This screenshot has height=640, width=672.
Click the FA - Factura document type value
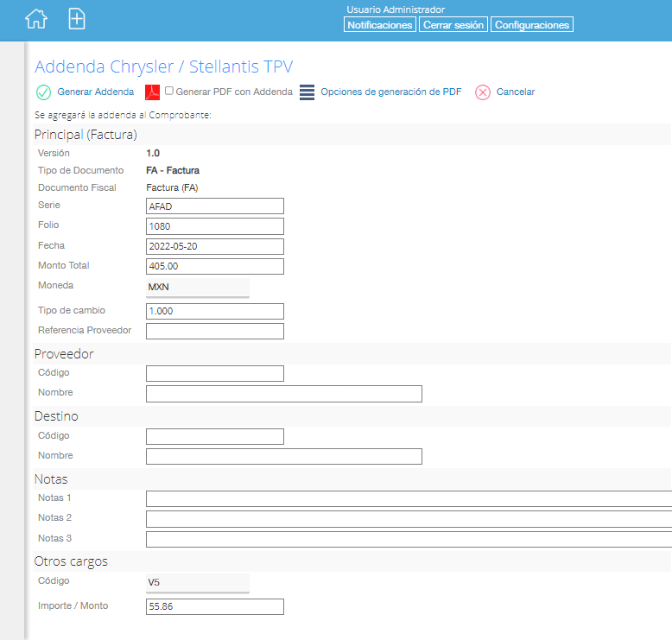click(173, 170)
